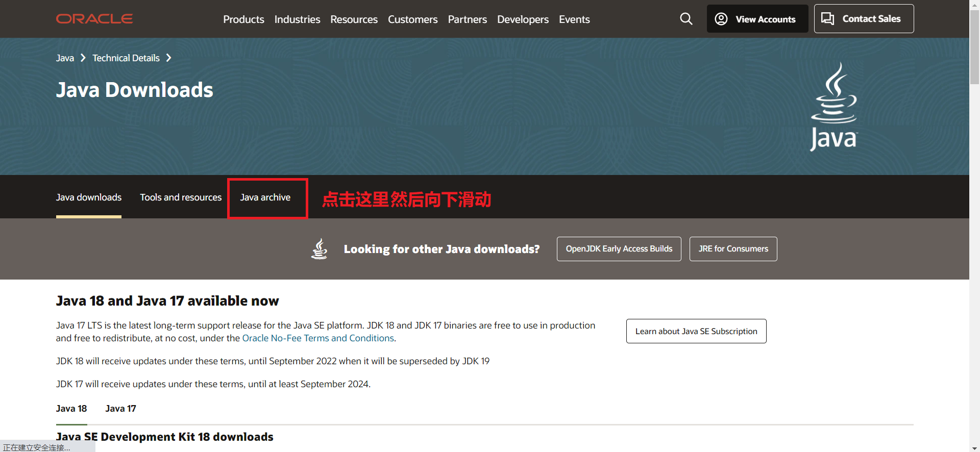Click OpenJDK Early Access Builds button

[619, 249]
